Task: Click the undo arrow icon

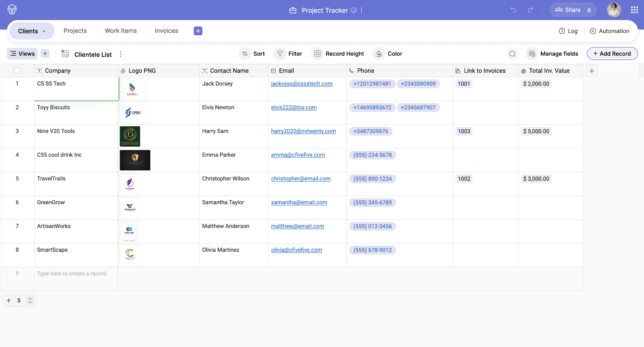Action: (x=513, y=10)
